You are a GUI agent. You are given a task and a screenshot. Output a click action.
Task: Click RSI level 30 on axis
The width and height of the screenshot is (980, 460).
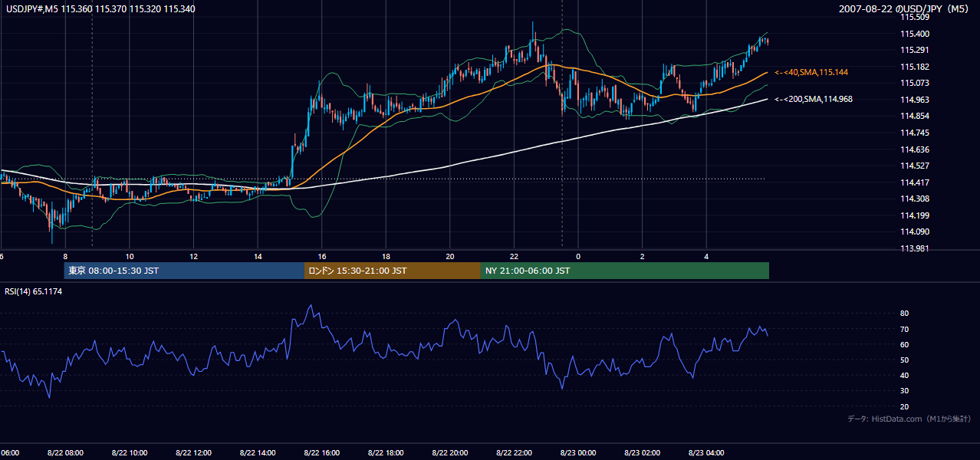pos(904,391)
